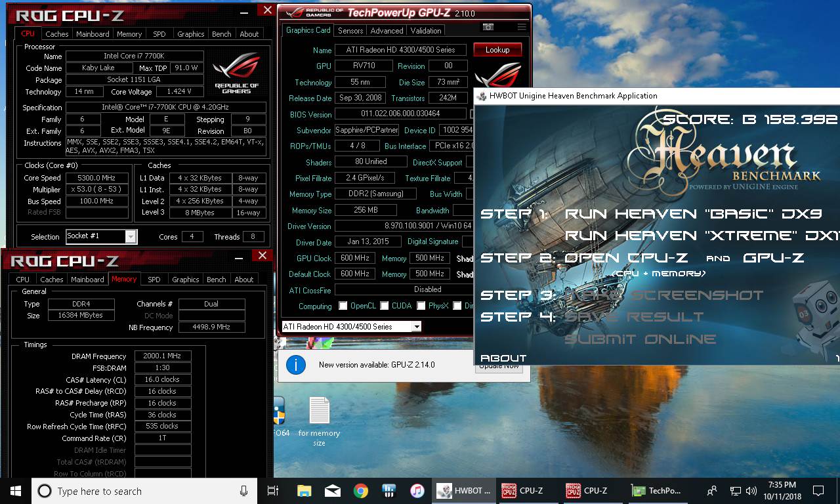Click Run Heaven "Xtreme" DX11 option
Viewport: 840px width, 504px height.
point(702,236)
